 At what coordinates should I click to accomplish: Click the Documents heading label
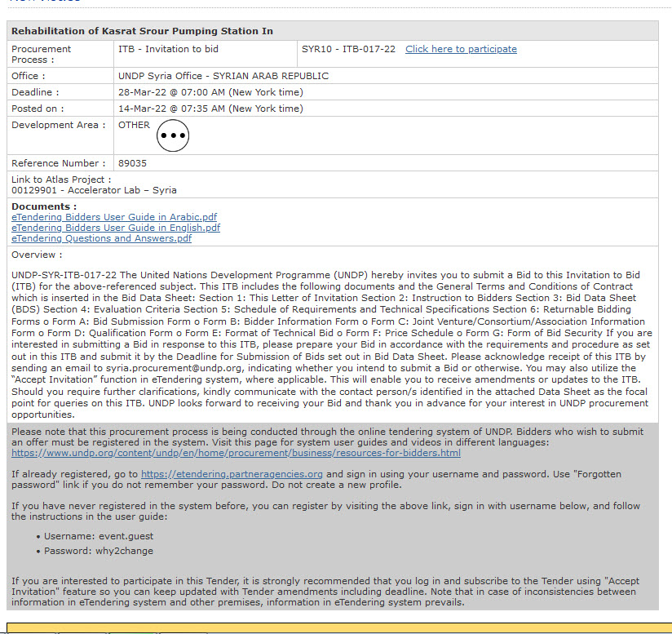44,206
